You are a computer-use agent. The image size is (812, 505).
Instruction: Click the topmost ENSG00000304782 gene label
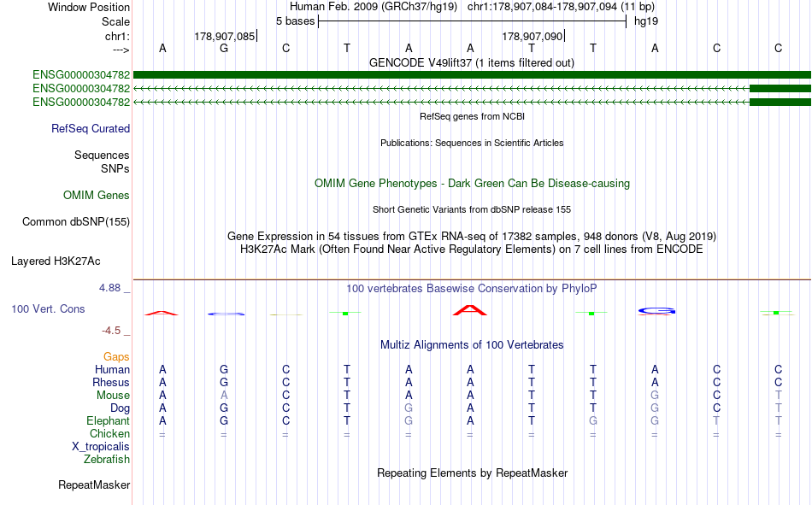[81, 75]
